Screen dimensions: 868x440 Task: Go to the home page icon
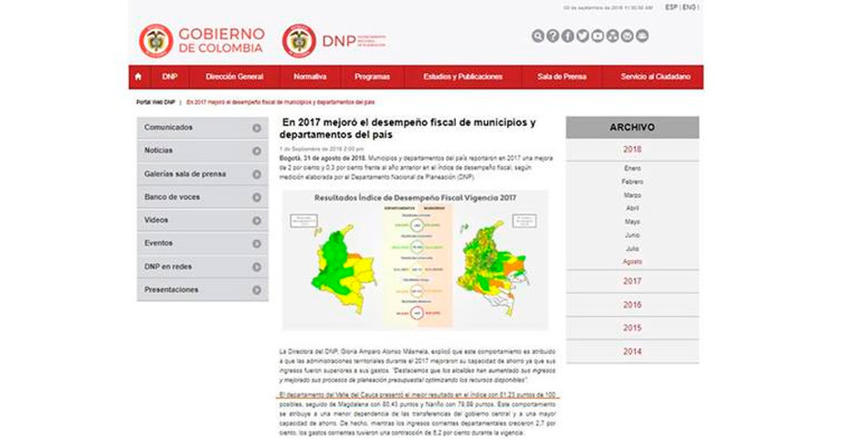138,77
